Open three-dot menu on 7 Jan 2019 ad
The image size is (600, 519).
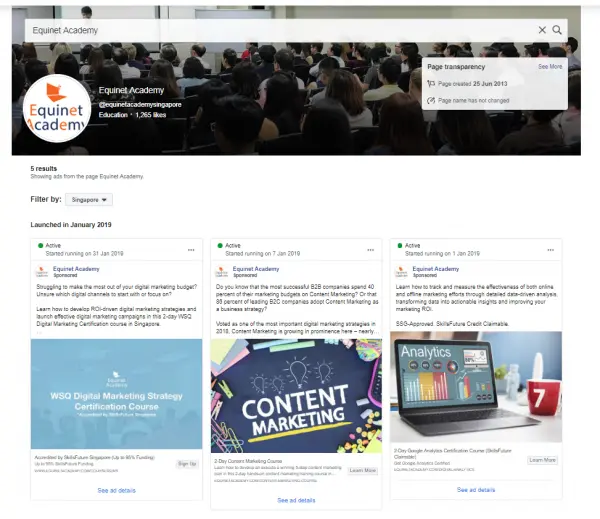(370, 250)
